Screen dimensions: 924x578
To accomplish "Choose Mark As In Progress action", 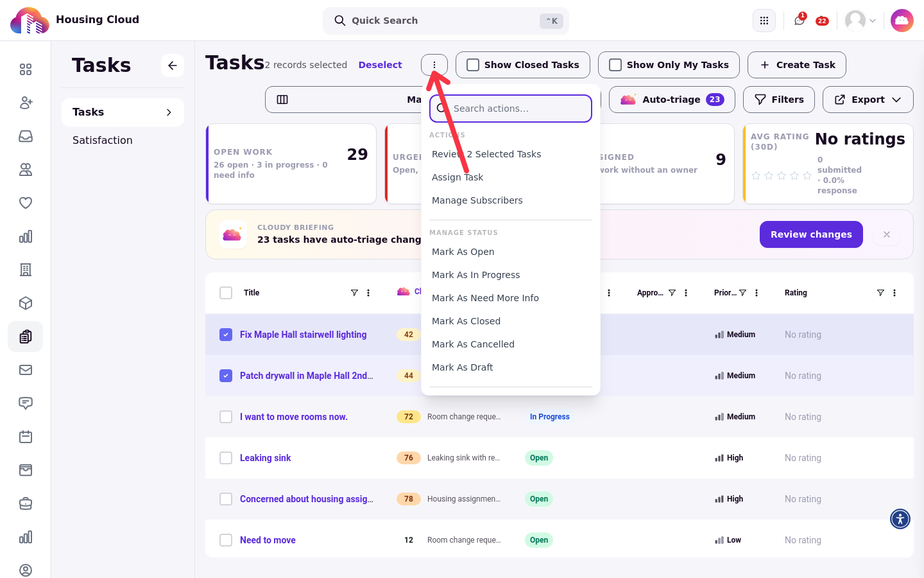I will pos(511,275).
